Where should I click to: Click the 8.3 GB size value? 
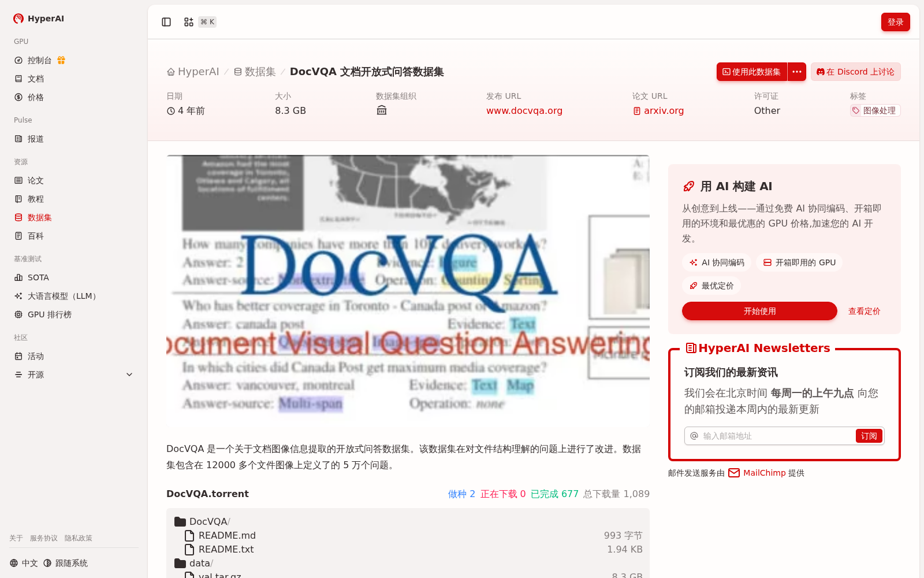click(x=290, y=110)
